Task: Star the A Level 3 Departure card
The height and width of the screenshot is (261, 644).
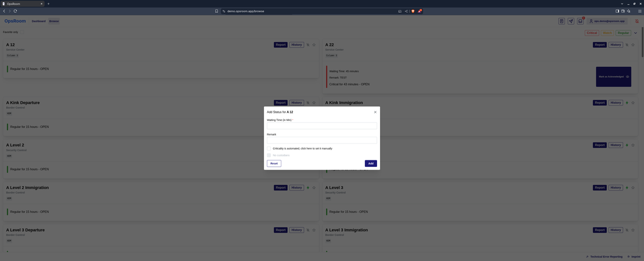Action: 314,230
